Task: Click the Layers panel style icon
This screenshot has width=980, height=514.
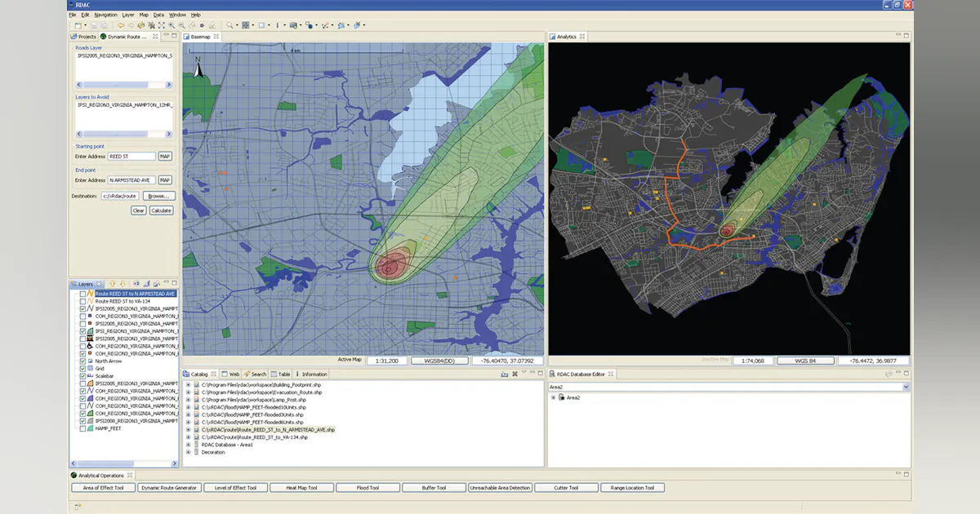Action: 136,284
